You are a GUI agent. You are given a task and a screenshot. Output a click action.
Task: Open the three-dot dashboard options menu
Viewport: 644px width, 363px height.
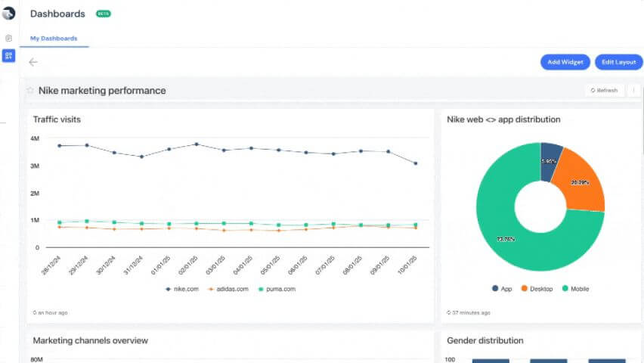(x=633, y=91)
